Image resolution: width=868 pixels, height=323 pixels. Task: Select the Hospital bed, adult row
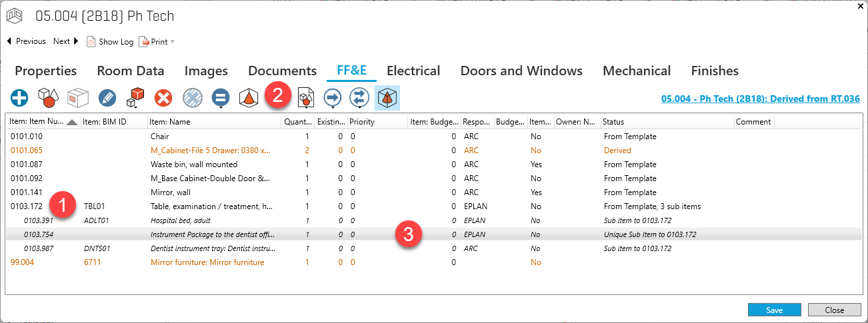[180, 220]
